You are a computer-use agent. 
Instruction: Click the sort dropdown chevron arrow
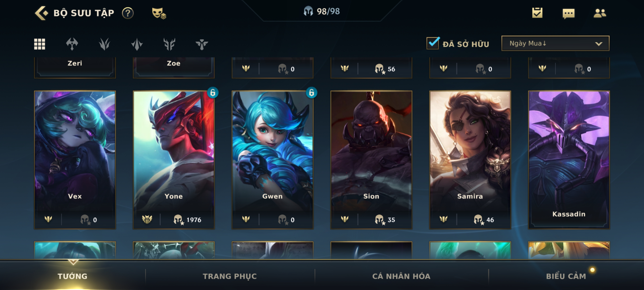click(x=599, y=44)
